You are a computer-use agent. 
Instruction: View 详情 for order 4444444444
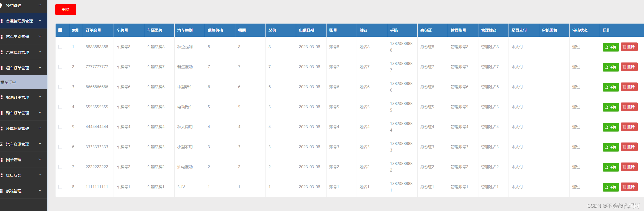[611, 127]
